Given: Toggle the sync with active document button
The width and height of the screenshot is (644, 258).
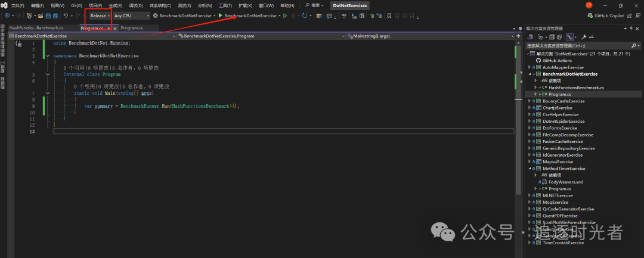Looking at the screenshot, I should [569, 37].
